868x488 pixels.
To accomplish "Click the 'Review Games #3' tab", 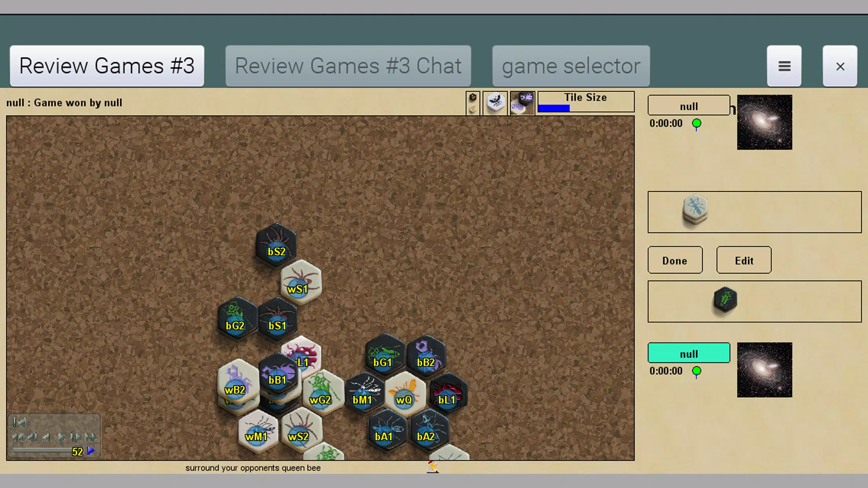I will click(107, 66).
